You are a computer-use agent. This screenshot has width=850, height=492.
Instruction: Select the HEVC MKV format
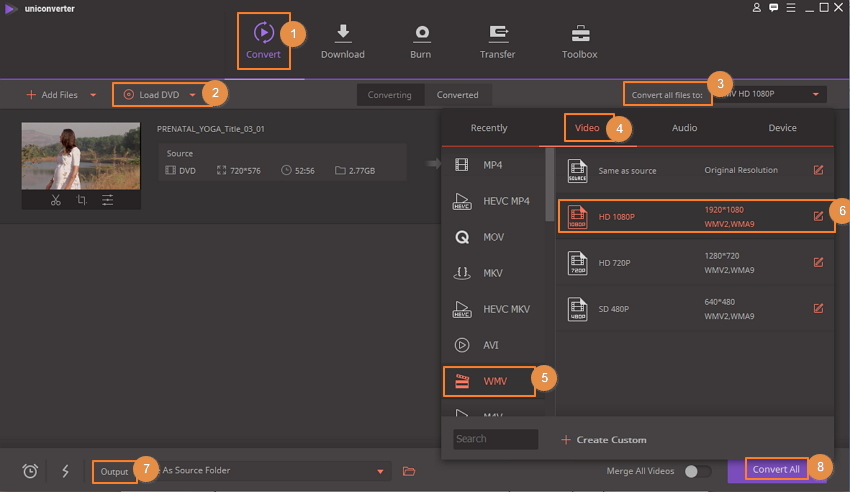[x=493, y=309]
